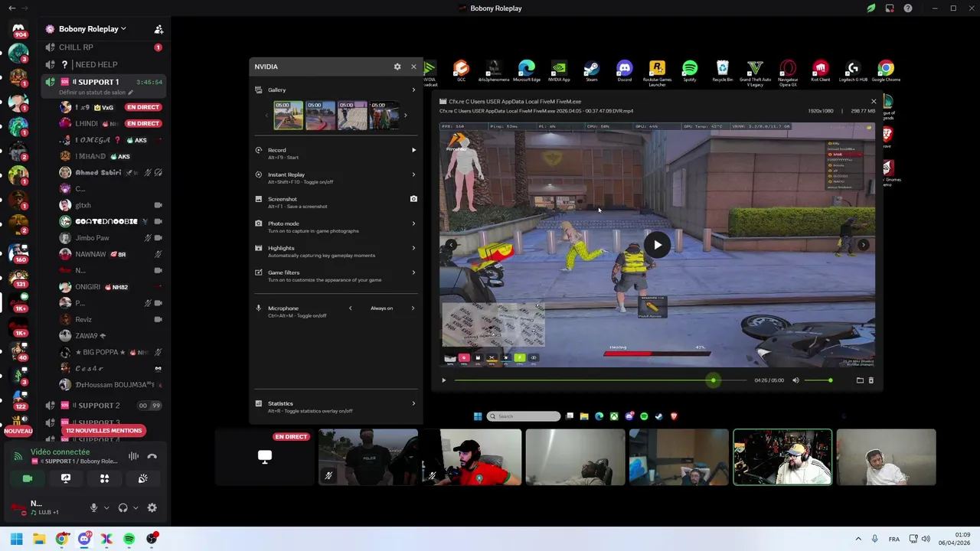The width and height of the screenshot is (980, 551).
Task: Open microphone input options chevron
Action: [x=106, y=507]
